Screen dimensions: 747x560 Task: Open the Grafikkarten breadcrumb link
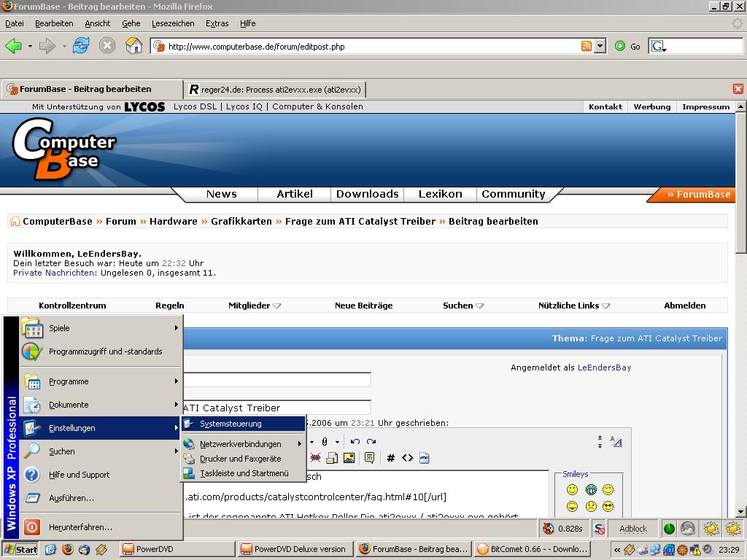(x=241, y=221)
